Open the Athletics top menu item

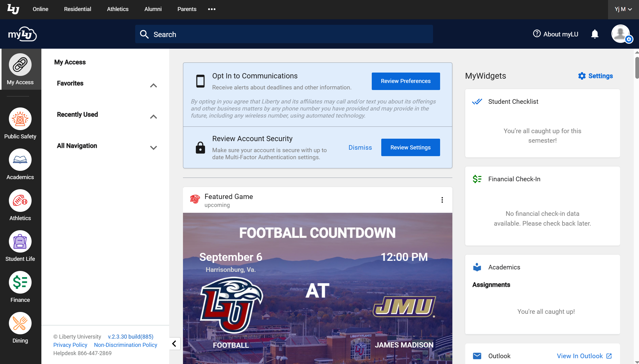[x=118, y=9]
